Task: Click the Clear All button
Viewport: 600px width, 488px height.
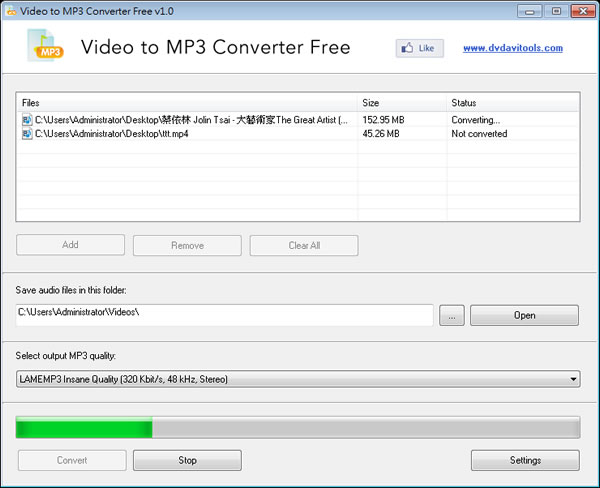Action: point(304,245)
